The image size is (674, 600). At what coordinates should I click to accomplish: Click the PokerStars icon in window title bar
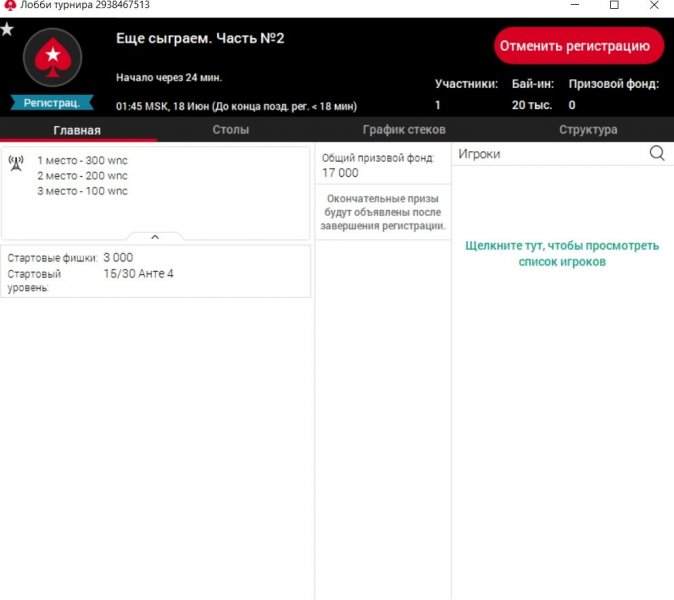coord(9,6)
